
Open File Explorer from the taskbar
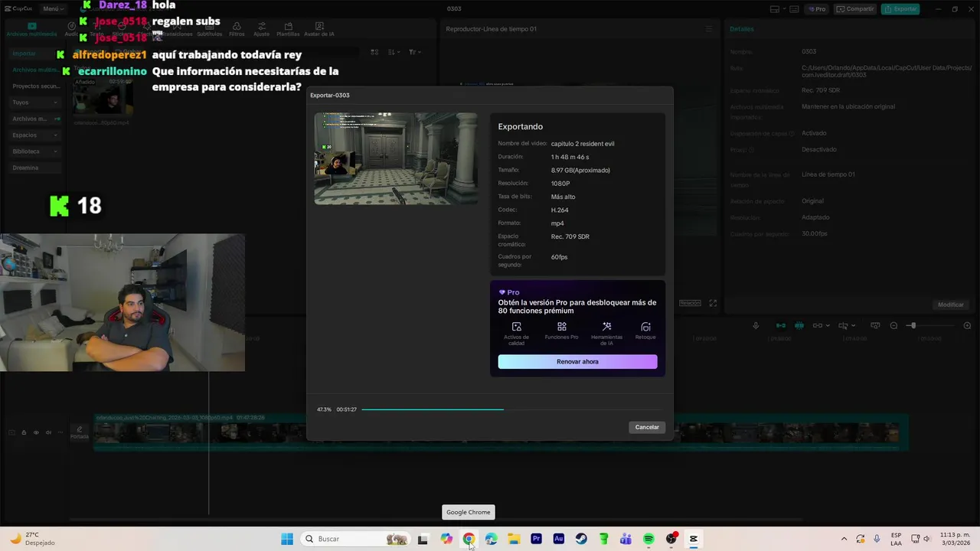pos(514,539)
